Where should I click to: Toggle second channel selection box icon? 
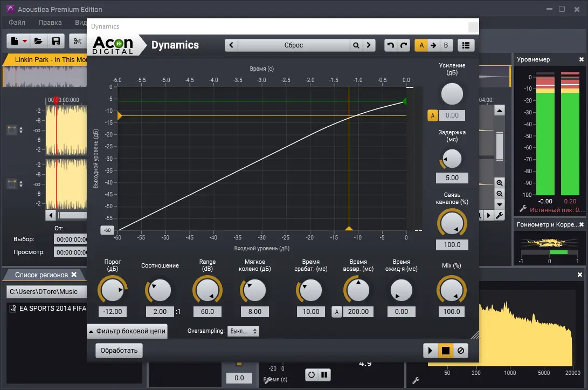[12, 184]
